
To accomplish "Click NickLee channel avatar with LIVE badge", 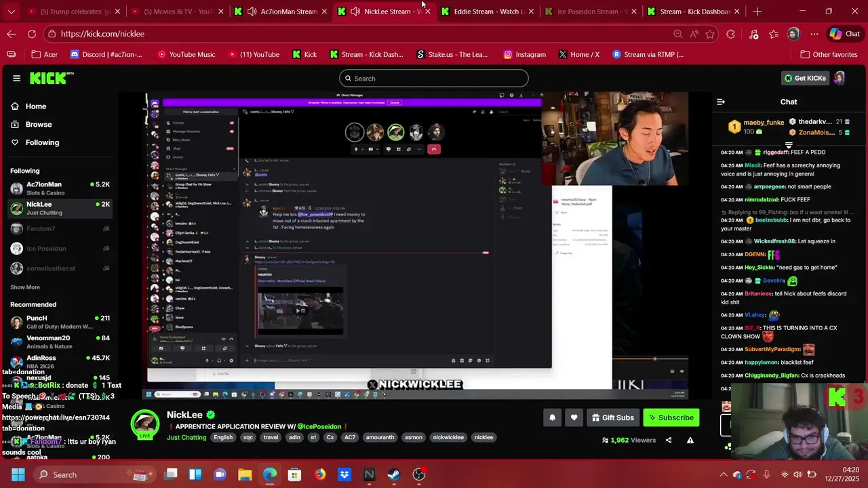I will coord(144,425).
